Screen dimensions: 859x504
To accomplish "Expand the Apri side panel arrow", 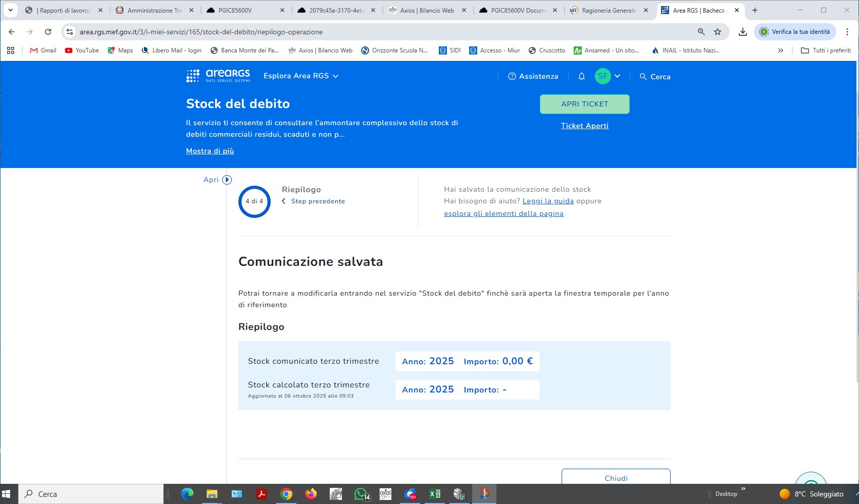I will (x=227, y=180).
